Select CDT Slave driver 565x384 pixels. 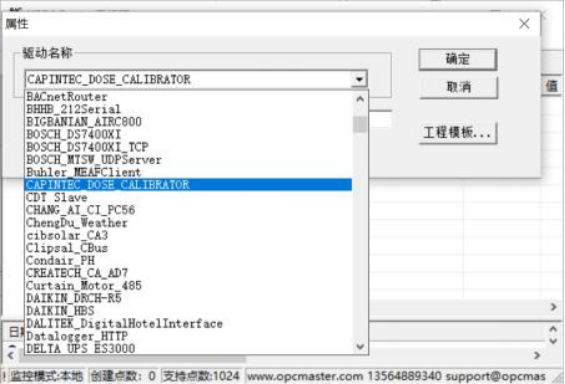(188, 197)
